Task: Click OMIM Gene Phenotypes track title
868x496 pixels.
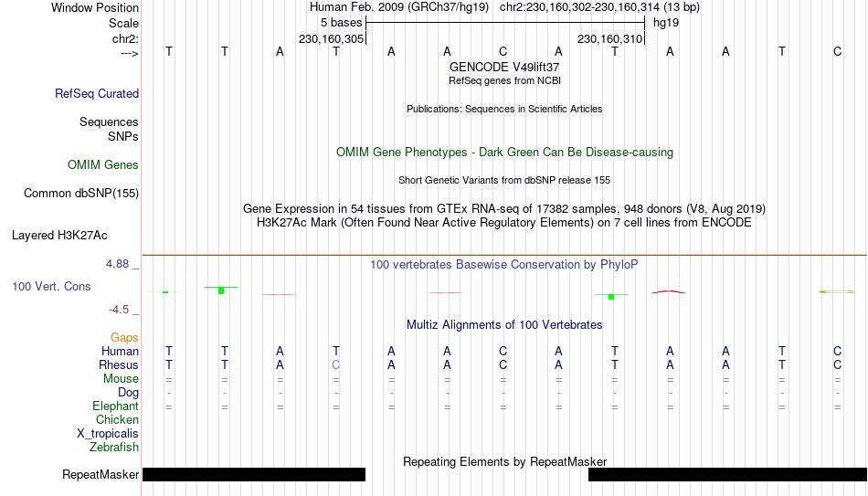Action: click(505, 153)
